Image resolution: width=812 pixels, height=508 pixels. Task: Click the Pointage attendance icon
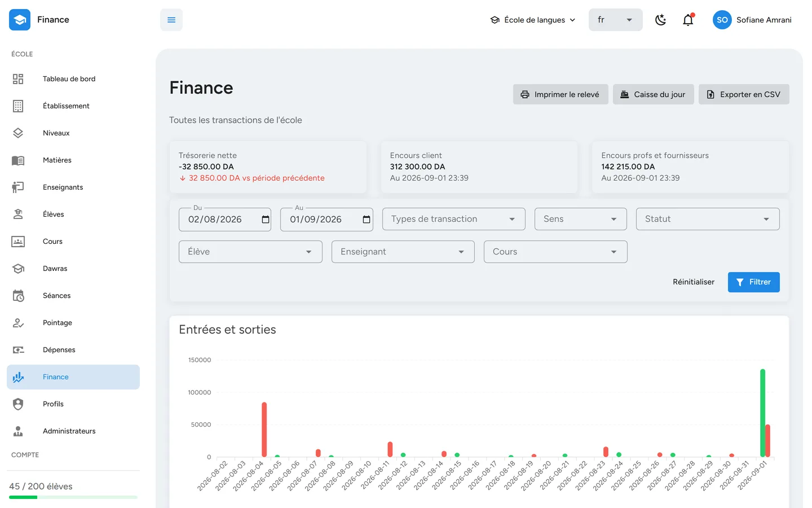(18, 323)
